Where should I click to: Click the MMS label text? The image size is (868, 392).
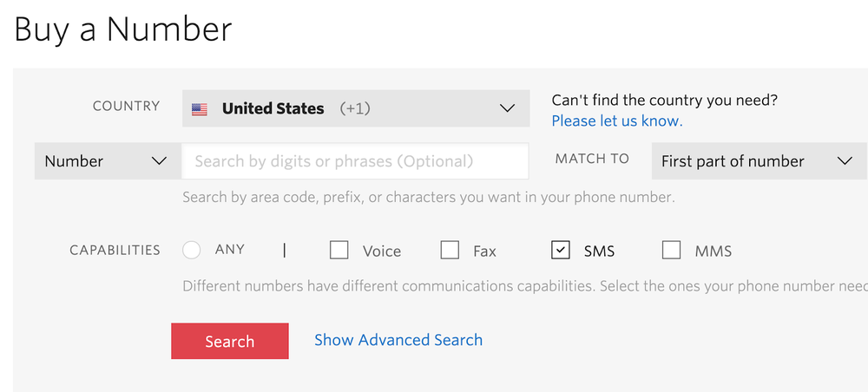point(713,252)
